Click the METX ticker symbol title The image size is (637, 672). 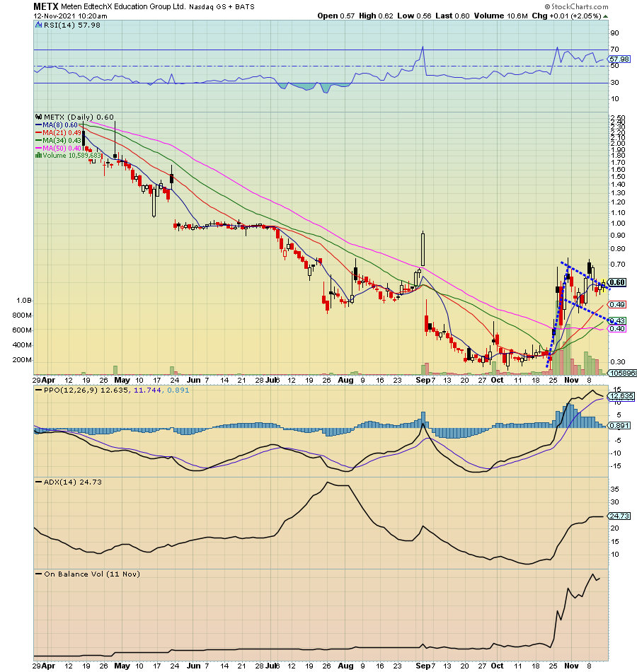(x=46, y=6)
